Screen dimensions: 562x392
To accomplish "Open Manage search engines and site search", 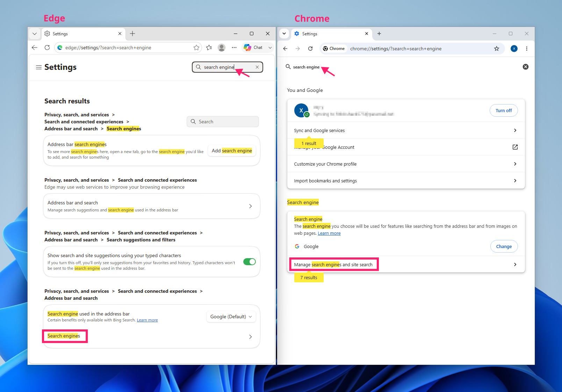I will tap(406, 264).
